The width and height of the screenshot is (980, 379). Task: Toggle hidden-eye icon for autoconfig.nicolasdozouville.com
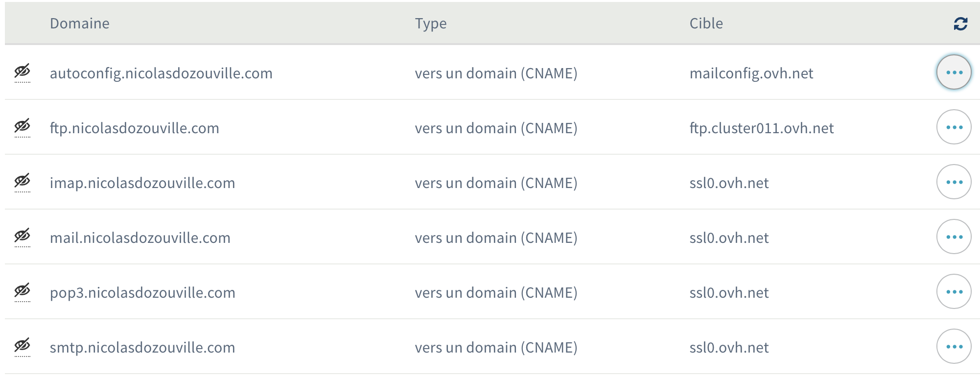tap(22, 71)
